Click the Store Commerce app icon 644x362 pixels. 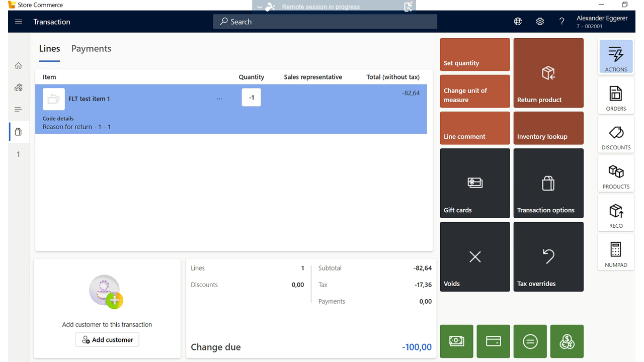(x=12, y=5)
